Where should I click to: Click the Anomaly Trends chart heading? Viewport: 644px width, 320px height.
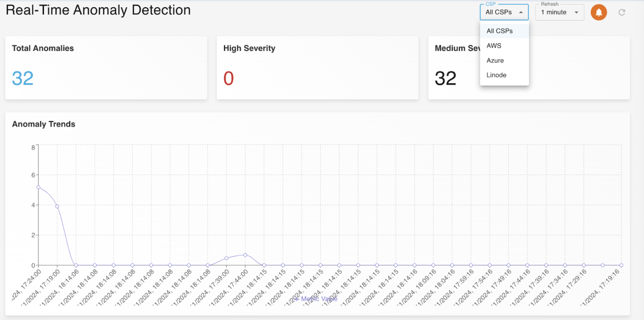coord(43,124)
